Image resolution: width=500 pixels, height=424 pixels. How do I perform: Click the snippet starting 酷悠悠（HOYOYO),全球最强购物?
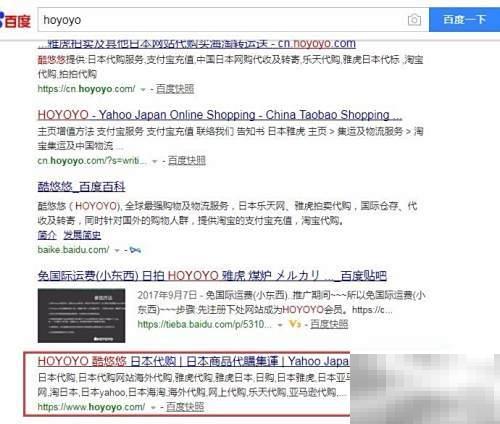tap(227, 213)
